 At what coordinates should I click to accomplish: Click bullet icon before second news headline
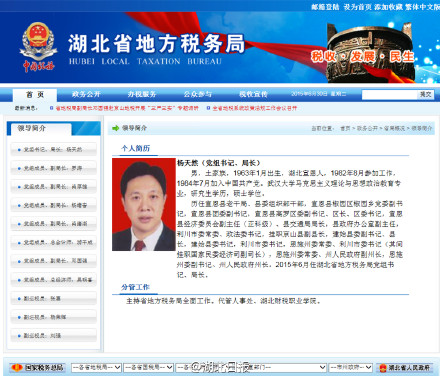208,108
